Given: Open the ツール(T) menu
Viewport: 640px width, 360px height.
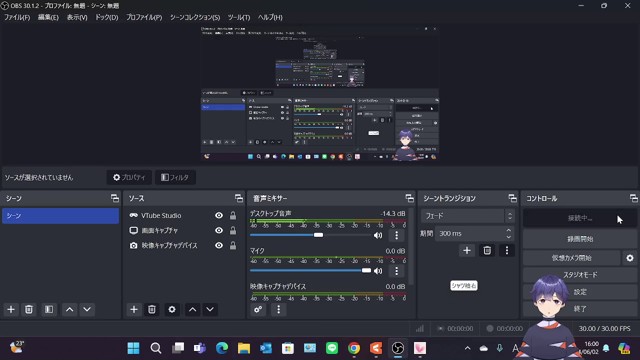Looking at the screenshot, I should (239, 17).
